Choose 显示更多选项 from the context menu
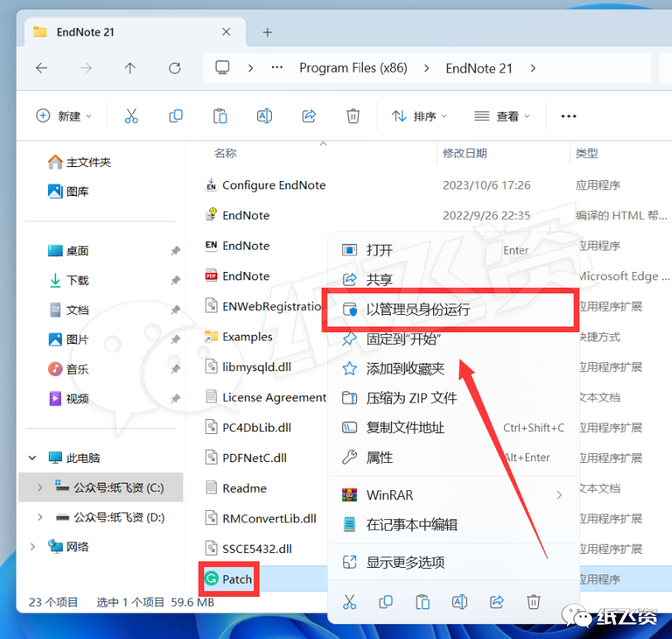Viewport: 672px width, 639px height. 455,562
